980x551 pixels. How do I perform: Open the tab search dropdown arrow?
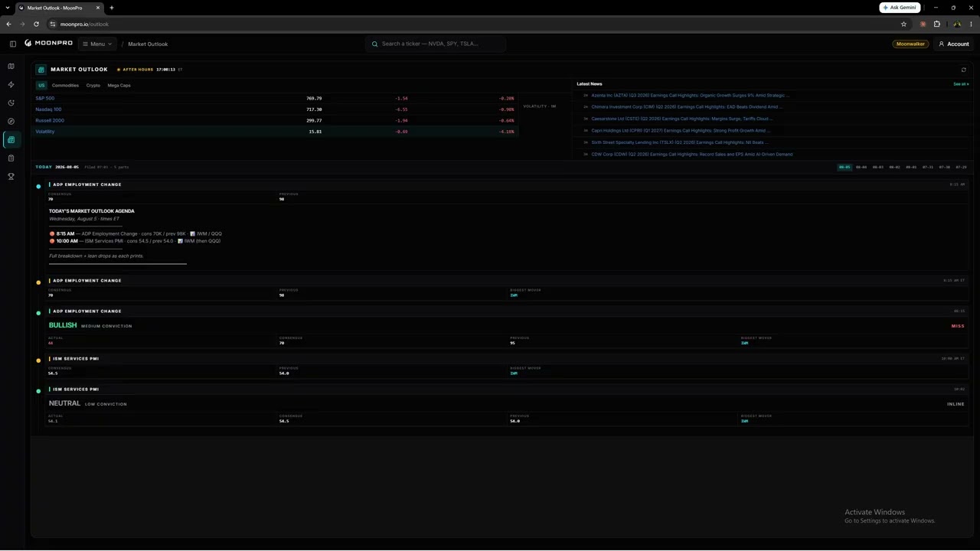pyautogui.click(x=7, y=8)
